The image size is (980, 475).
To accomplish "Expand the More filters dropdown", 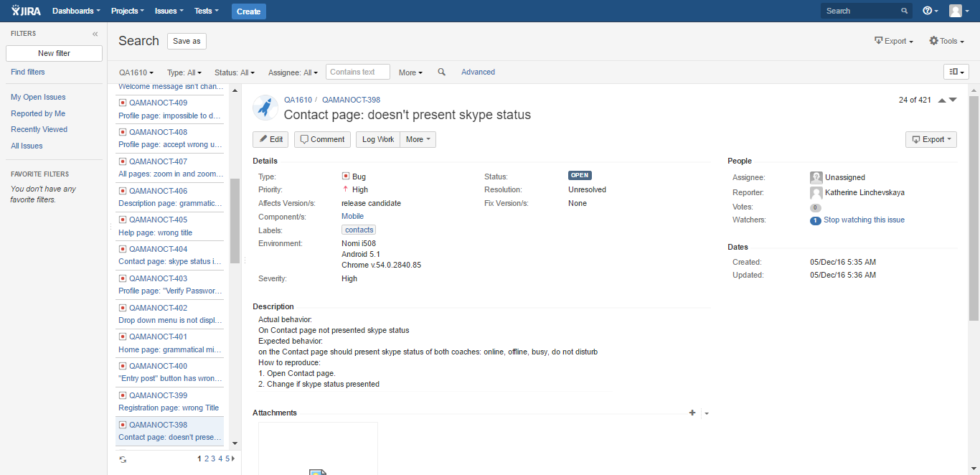I will [410, 72].
